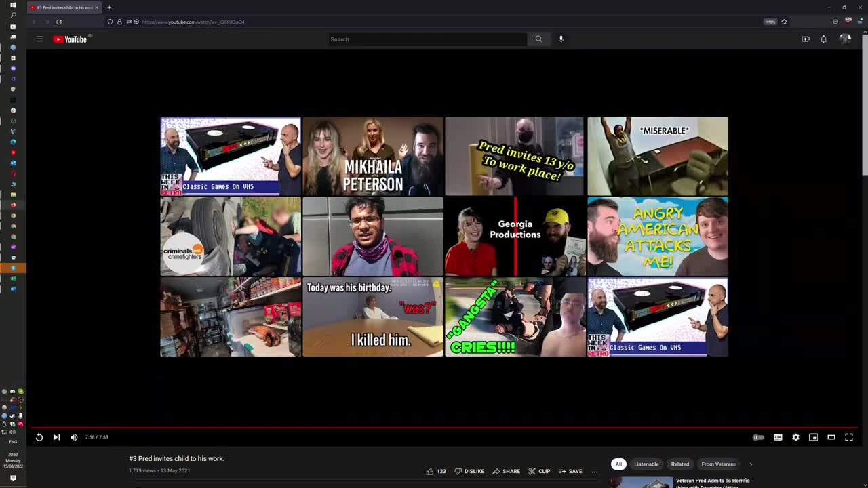Close the Pred invites child tab
Screen dimensions: 868x488
96,7
